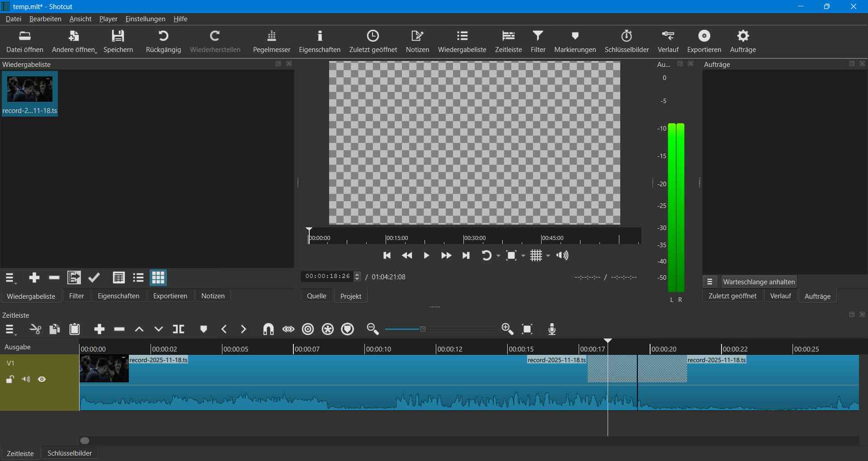Screen dimensions: 868x461
Task: Click the timeline record audio microphone icon
Action: tap(552, 329)
